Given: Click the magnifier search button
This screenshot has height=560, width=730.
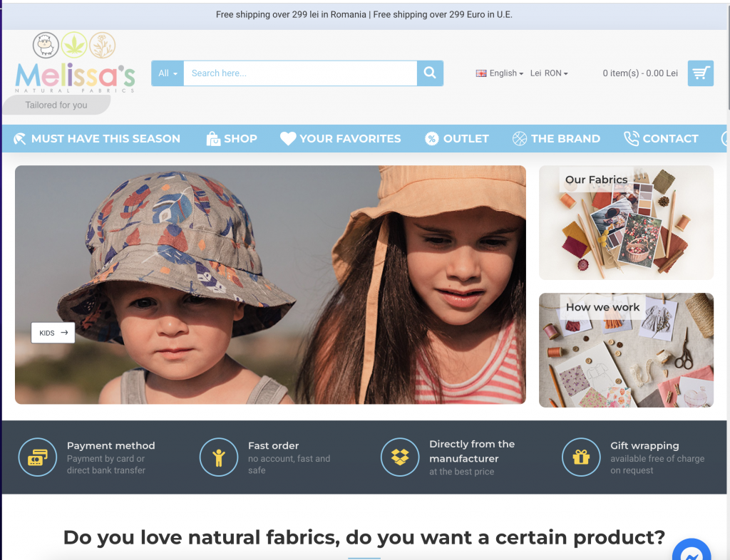Looking at the screenshot, I should (x=430, y=73).
